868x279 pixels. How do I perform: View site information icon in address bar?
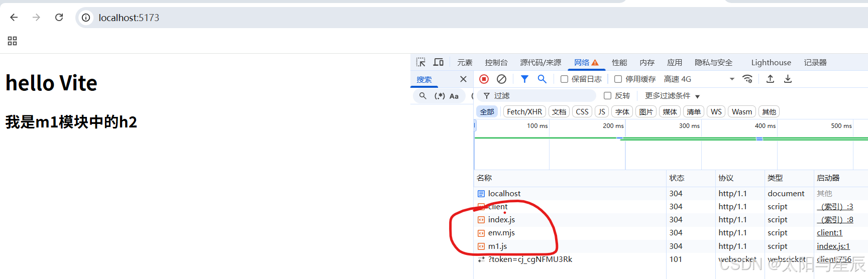[86, 18]
